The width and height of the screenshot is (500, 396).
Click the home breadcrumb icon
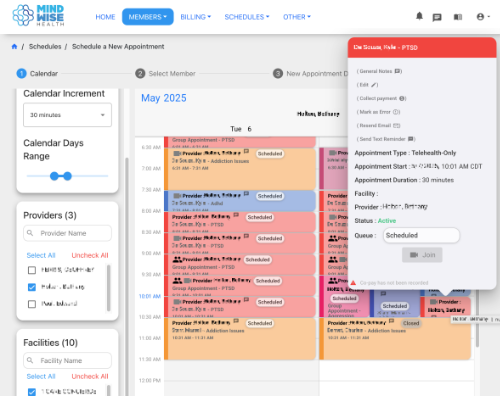(x=14, y=46)
